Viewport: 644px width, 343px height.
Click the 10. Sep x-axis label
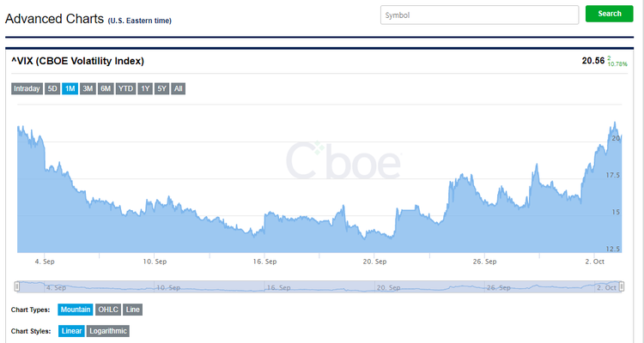coord(155,262)
